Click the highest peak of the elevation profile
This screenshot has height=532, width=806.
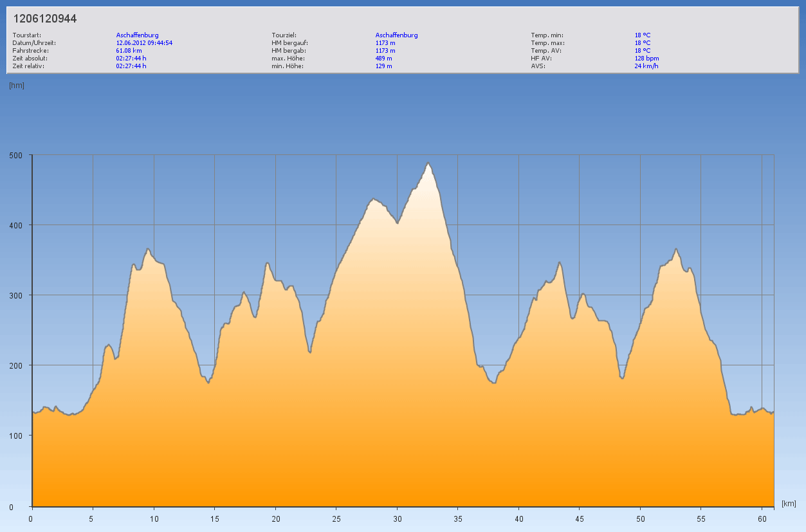428,163
